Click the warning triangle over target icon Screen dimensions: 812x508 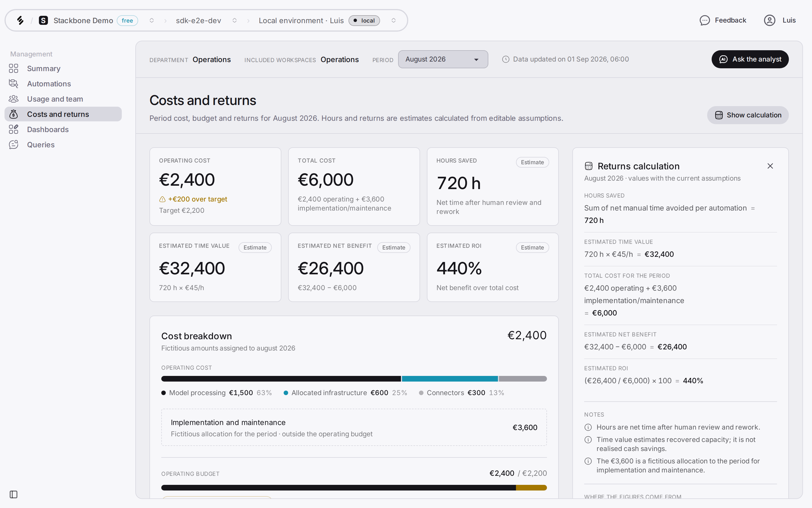click(162, 199)
